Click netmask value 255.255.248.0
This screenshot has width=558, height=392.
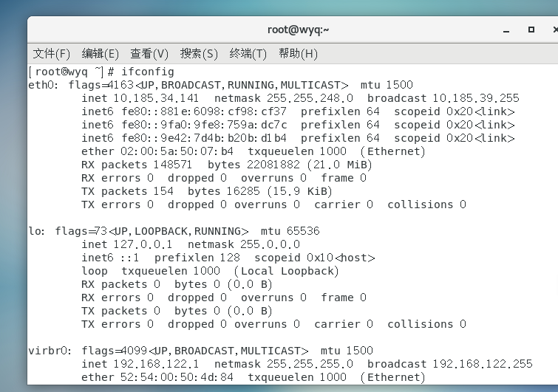(310, 98)
